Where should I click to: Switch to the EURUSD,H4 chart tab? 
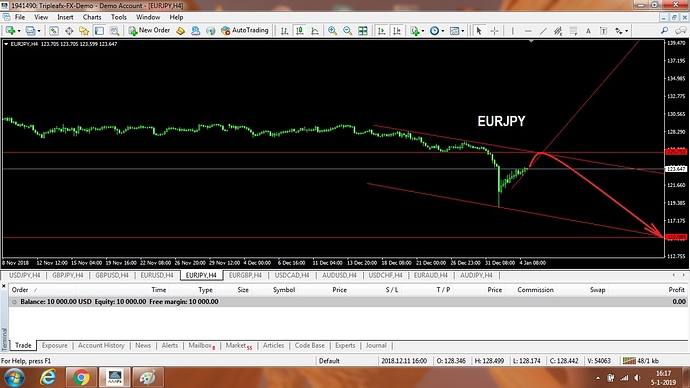[x=157, y=275]
